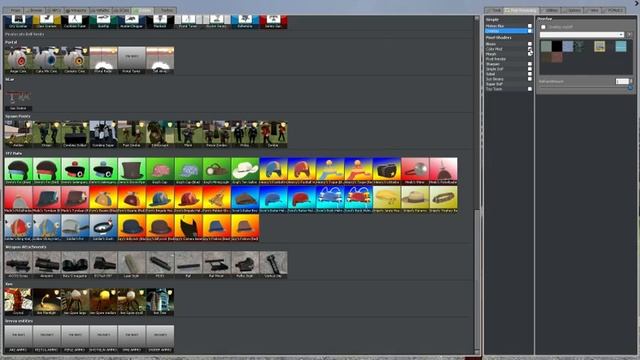Select the Rollermine tile on blue
The height and width of the screenshot is (360, 640).
pyautogui.click(x=245, y=22)
